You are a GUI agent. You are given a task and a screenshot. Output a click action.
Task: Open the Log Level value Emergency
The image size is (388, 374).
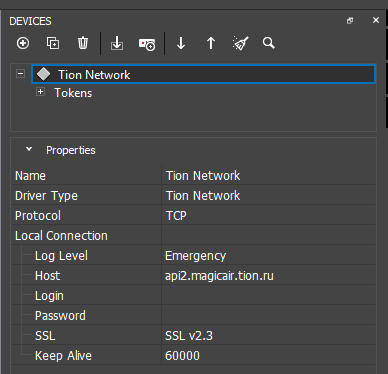pyautogui.click(x=268, y=256)
